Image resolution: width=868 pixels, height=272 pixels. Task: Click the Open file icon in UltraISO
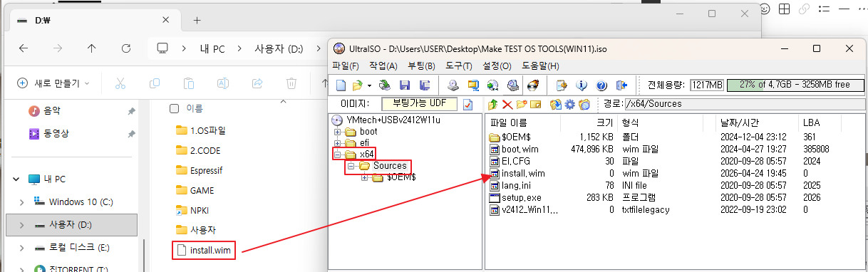click(x=357, y=85)
